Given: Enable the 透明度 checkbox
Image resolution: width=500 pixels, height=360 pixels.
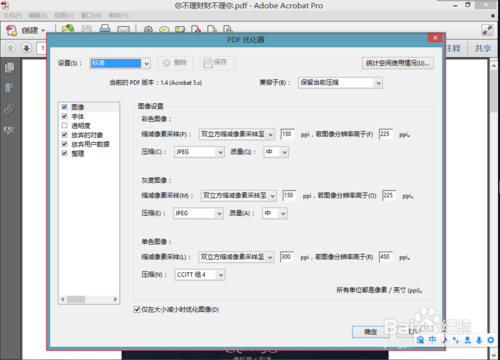Looking at the screenshot, I should click(x=65, y=126).
